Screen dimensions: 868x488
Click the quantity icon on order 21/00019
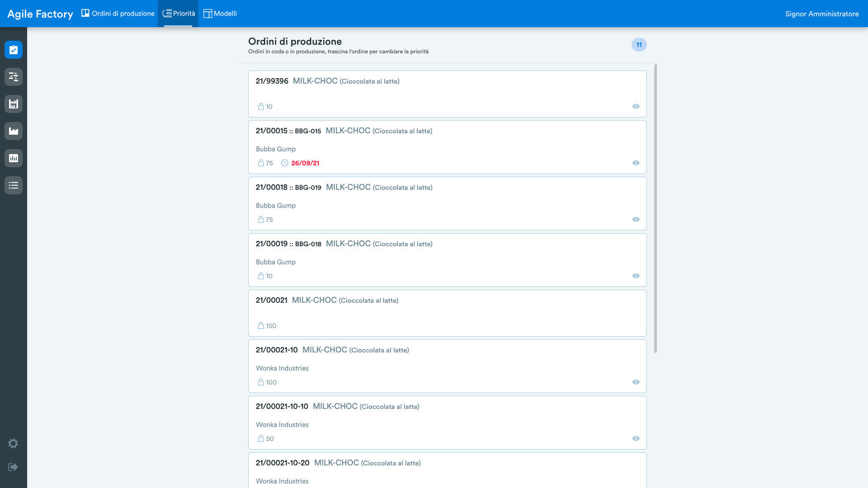click(x=261, y=276)
